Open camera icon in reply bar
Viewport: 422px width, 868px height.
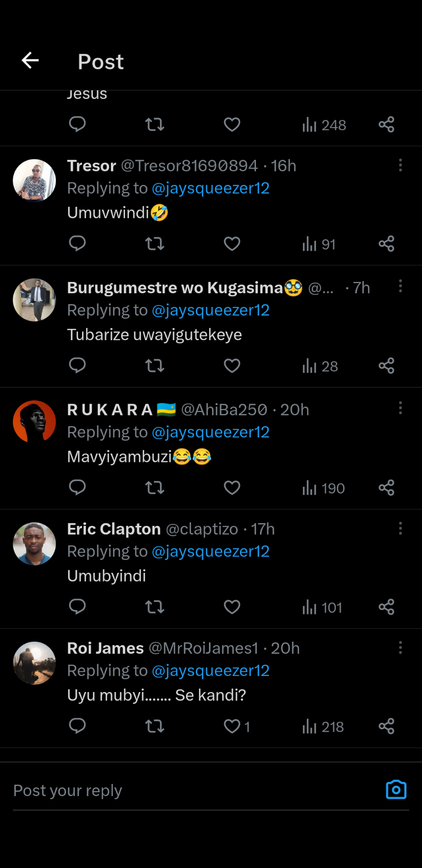point(396,790)
